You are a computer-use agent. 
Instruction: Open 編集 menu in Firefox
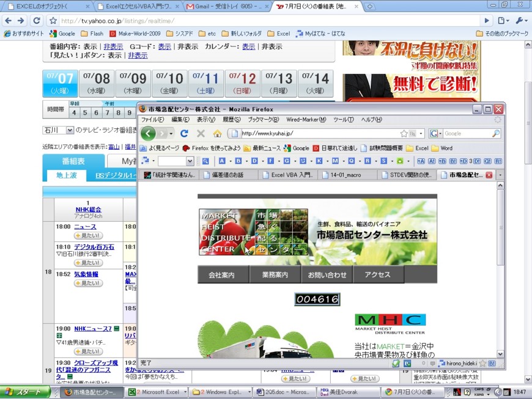[180, 119]
